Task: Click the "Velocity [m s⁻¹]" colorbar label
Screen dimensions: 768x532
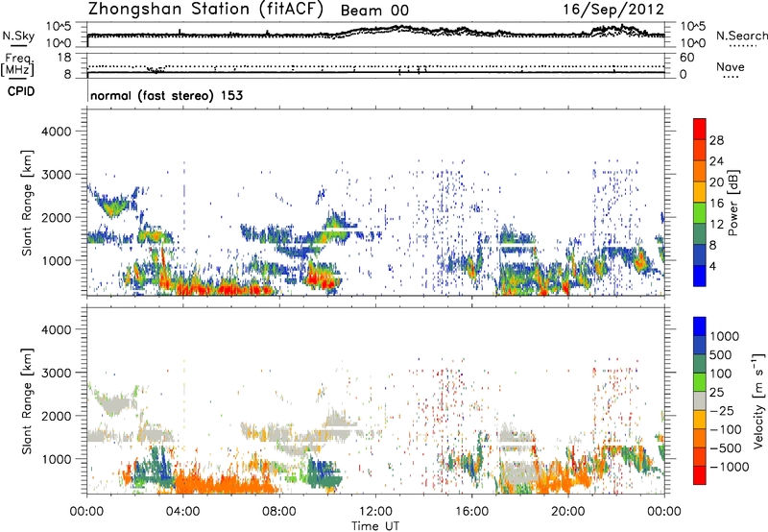Action: (758, 400)
